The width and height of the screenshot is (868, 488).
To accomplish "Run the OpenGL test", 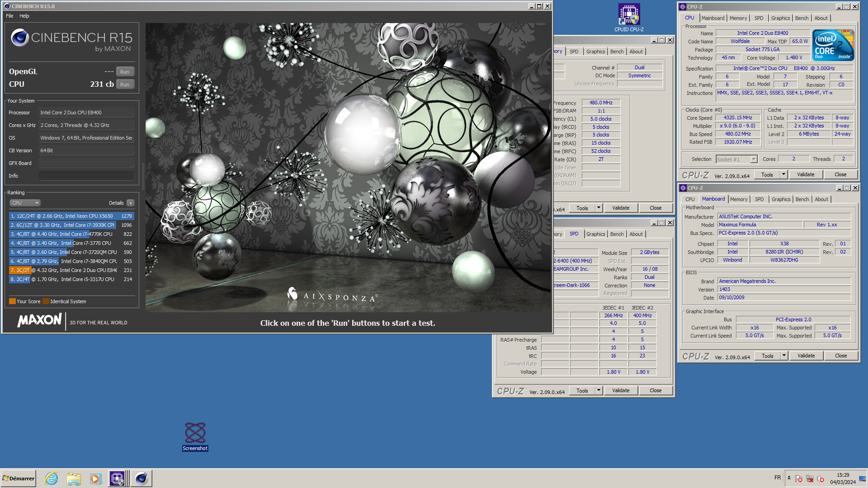I will 125,72.
